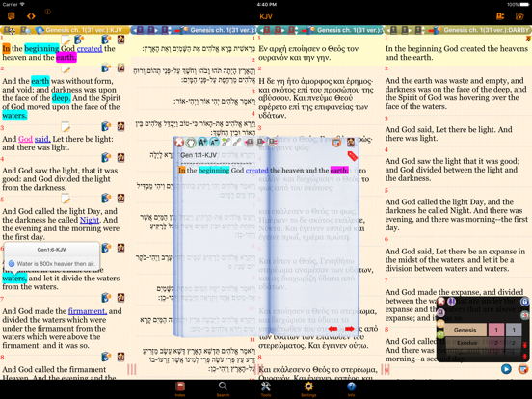Screen dimensions: 532x399
Task: Go to next chapter in Hebrew pane
Action: (152, 30)
